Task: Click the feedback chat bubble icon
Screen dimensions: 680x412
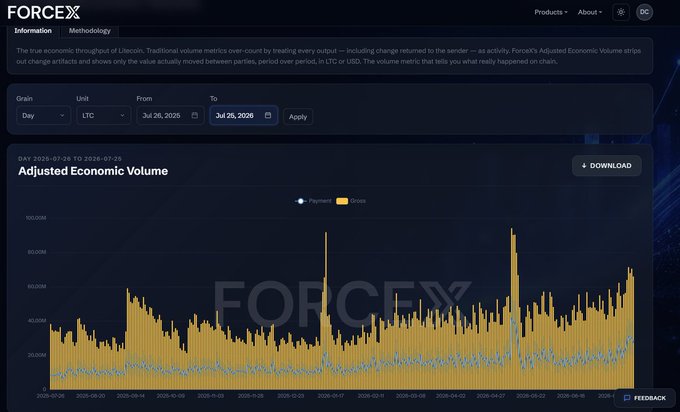Action: tap(627, 398)
